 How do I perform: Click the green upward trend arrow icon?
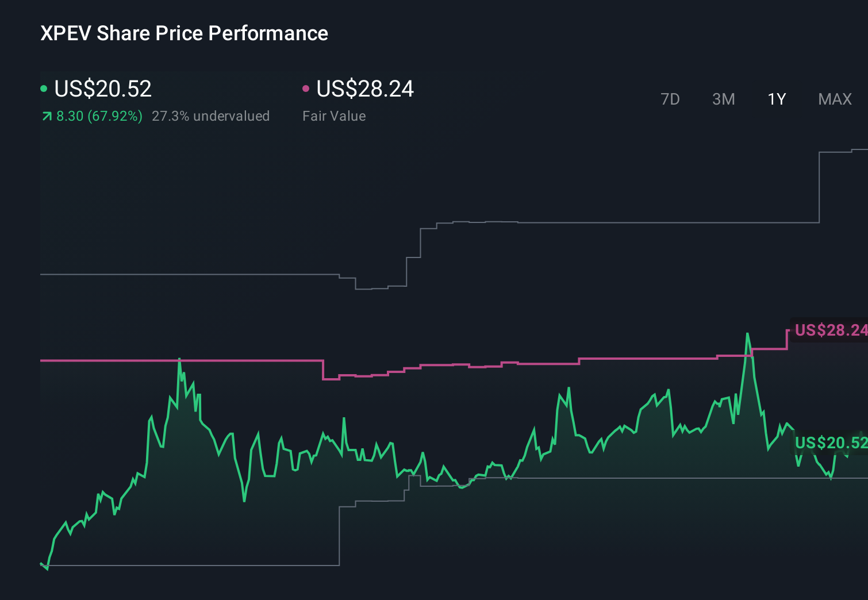(x=47, y=116)
